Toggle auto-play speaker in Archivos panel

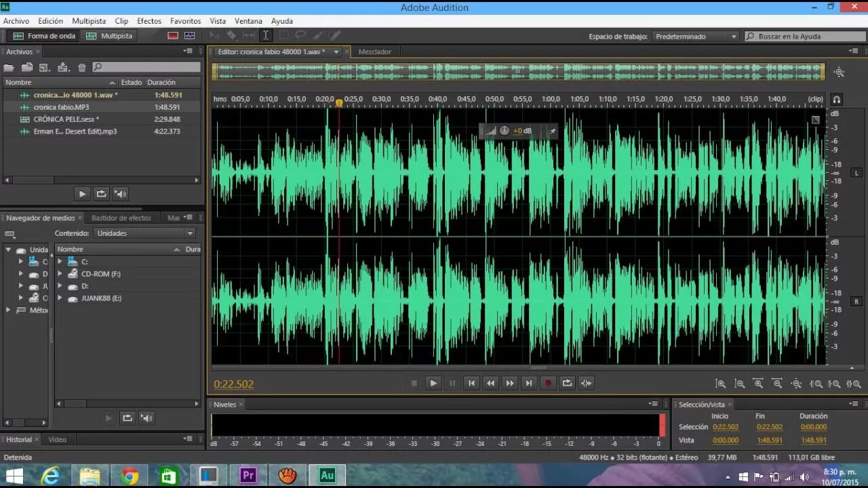pyautogui.click(x=120, y=194)
